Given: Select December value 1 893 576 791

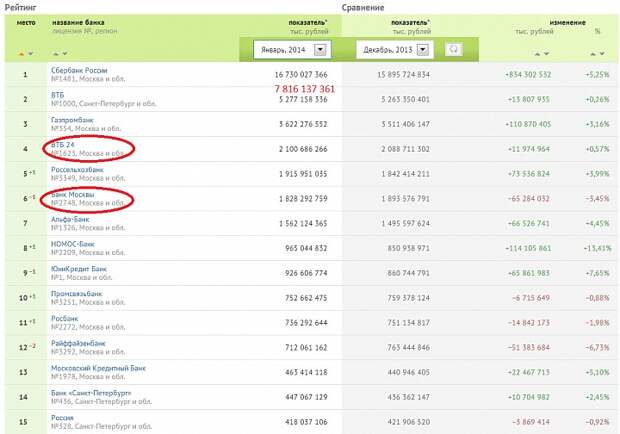Looking at the screenshot, I should (x=405, y=198).
